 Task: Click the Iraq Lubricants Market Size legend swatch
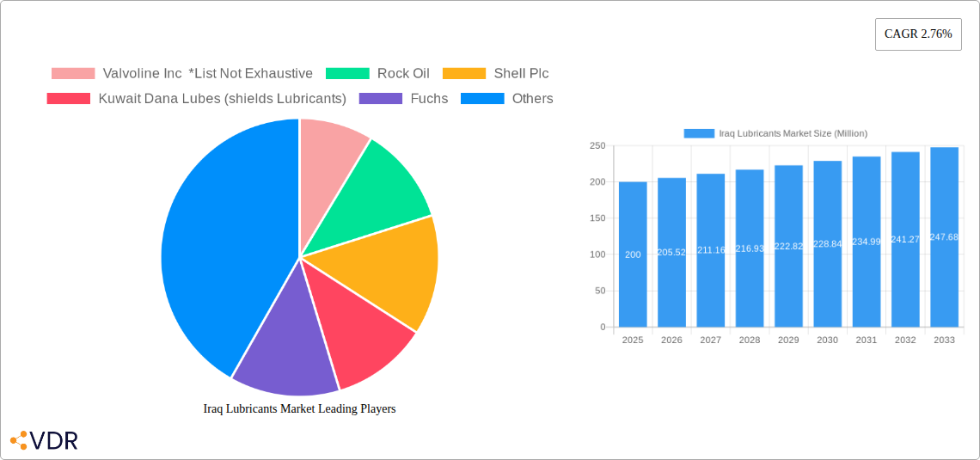pyautogui.click(x=700, y=133)
